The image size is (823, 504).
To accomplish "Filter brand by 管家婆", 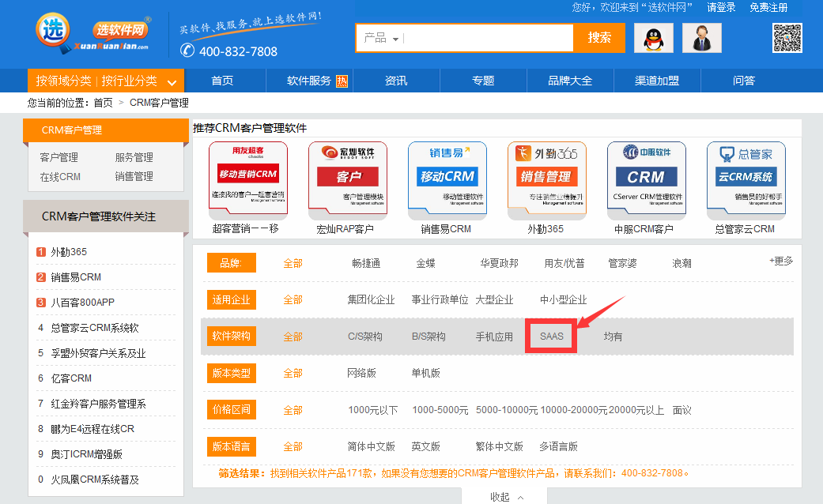I will pyautogui.click(x=622, y=263).
